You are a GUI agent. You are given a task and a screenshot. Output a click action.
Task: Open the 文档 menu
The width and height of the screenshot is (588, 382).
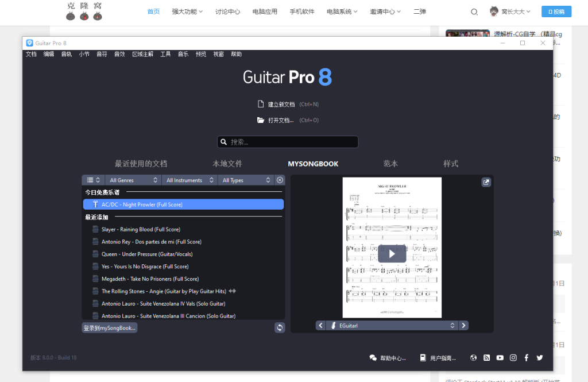pyautogui.click(x=31, y=54)
